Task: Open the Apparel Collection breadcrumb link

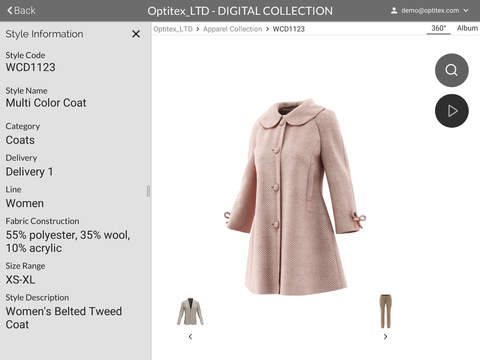Action: pyautogui.click(x=233, y=29)
